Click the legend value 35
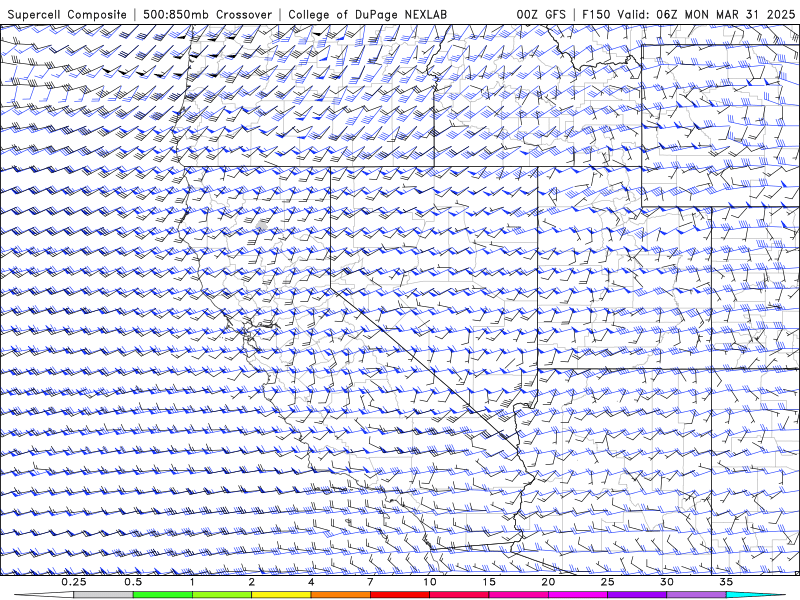Image resolution: width=800 pixels, height=600 pixels. (726, 582)
